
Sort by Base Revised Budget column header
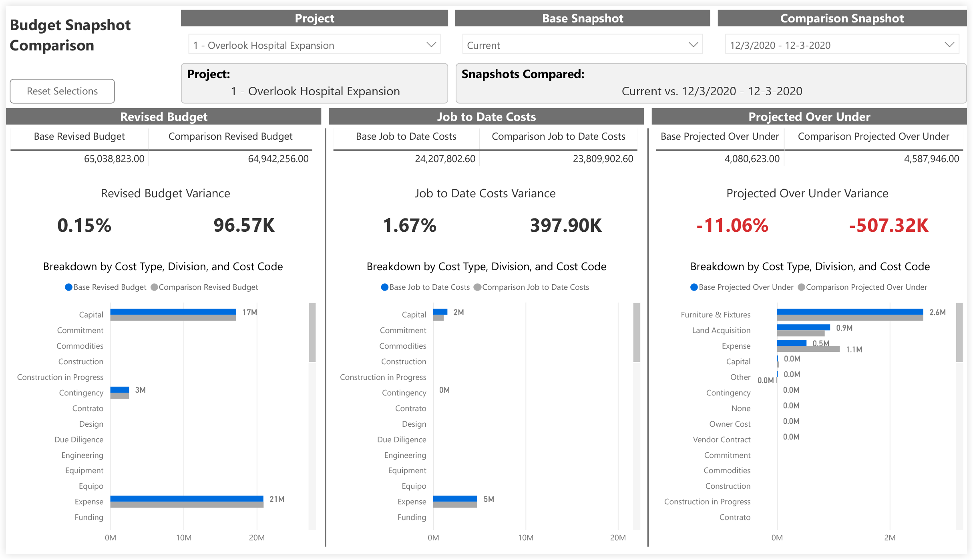[79, 136]
